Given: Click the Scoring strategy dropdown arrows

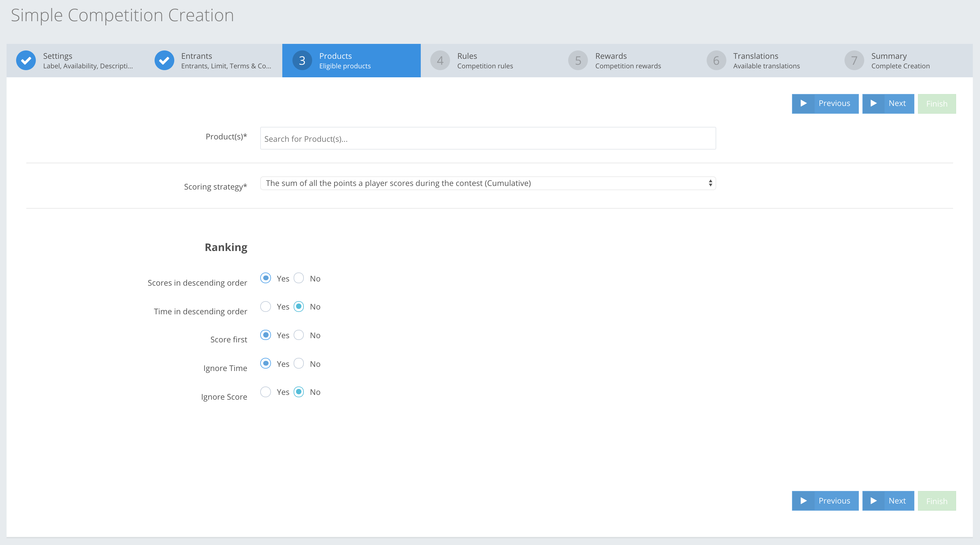Looking at the screenshot, I should 710,184.
